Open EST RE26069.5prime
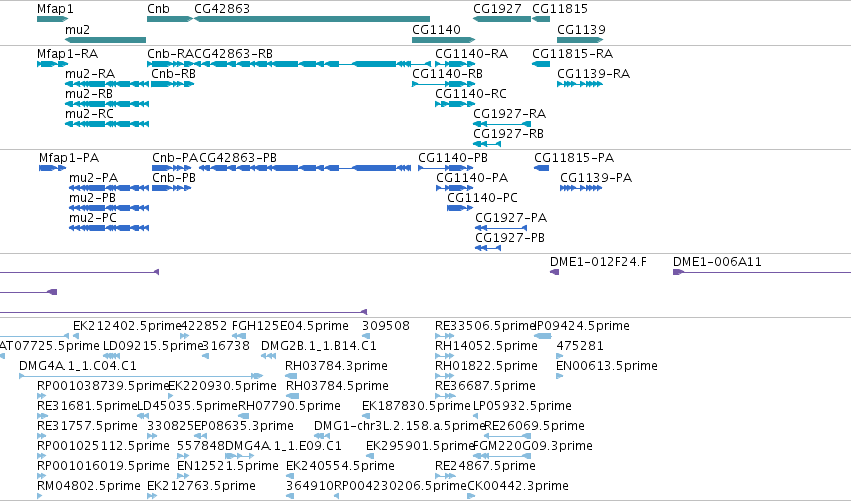This screenshot has width=851, height=501. pos(535,426)
